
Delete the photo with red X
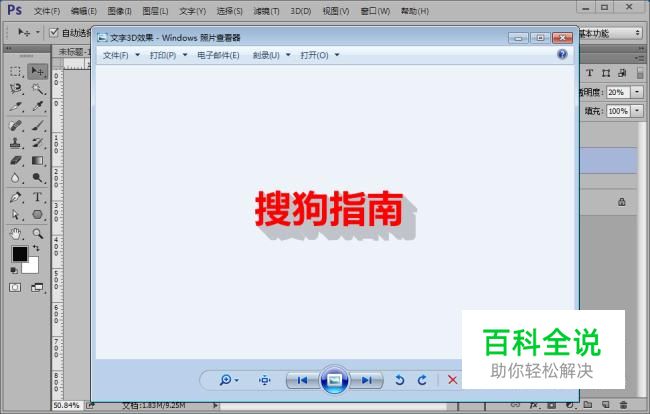tap(452, 380)
